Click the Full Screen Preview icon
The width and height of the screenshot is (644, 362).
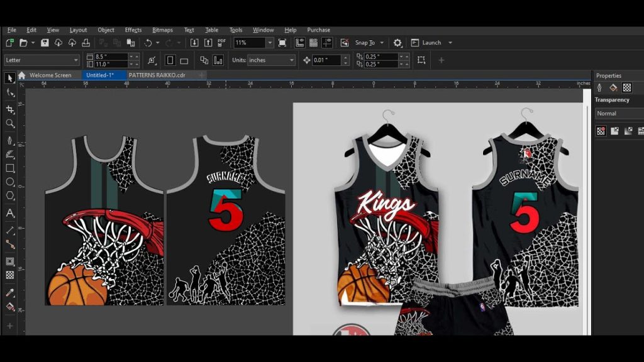point(282,43)
